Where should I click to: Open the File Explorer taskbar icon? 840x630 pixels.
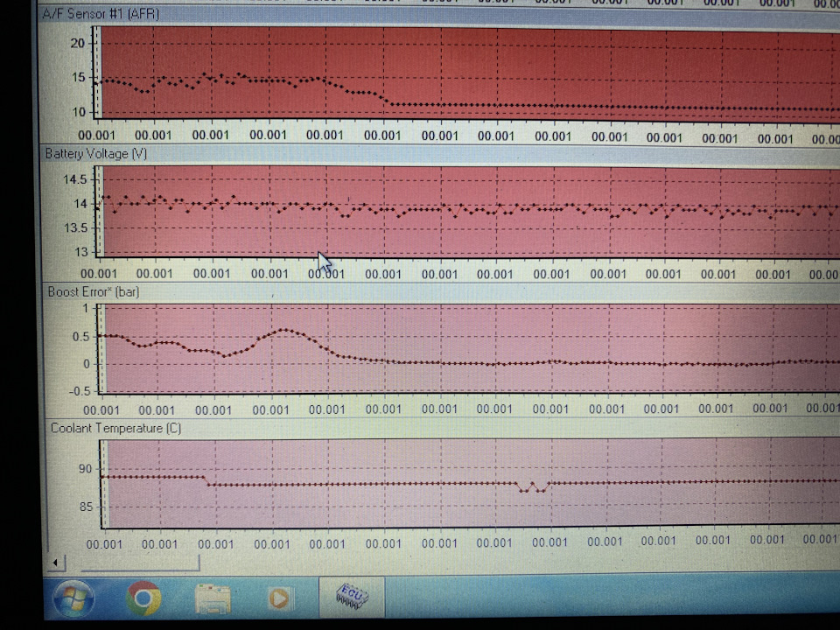pos(213,598)
